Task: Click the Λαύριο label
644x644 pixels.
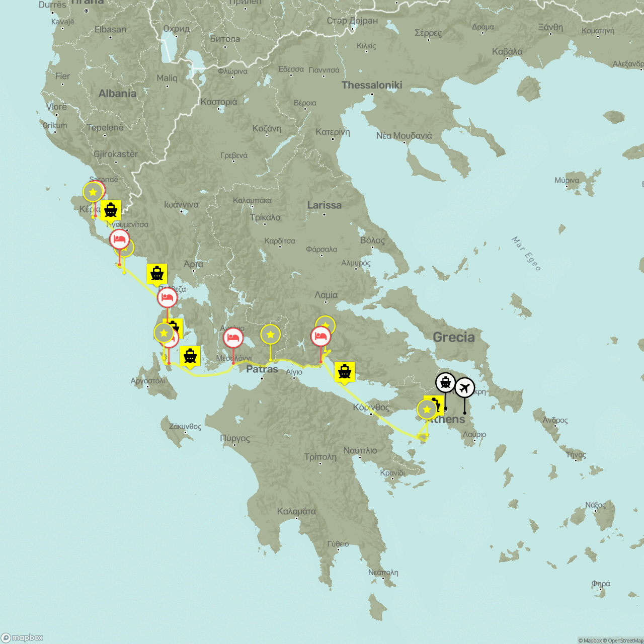Action: point(474,434)
